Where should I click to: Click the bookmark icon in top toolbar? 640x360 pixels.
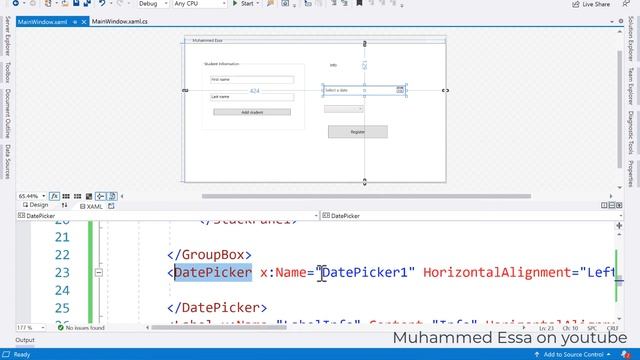(x=359, y=3)
